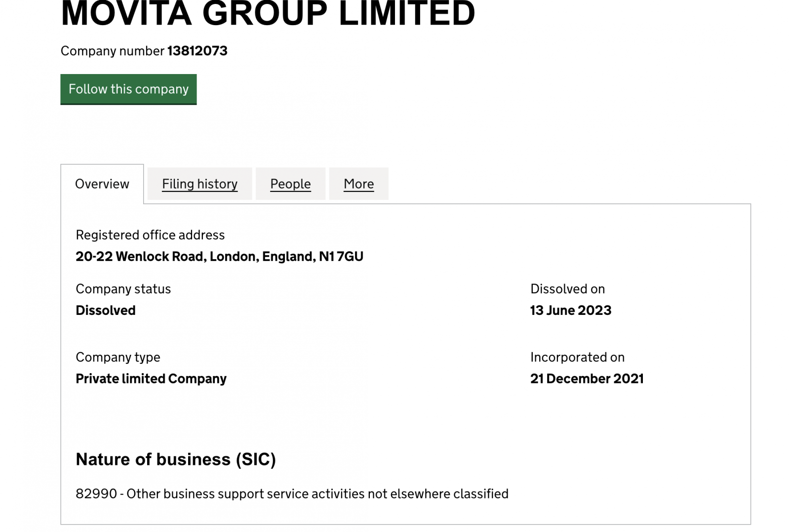The image size is (790, 532).
Task: Click the 82990 SIC code description
Action: click(292, 494)
